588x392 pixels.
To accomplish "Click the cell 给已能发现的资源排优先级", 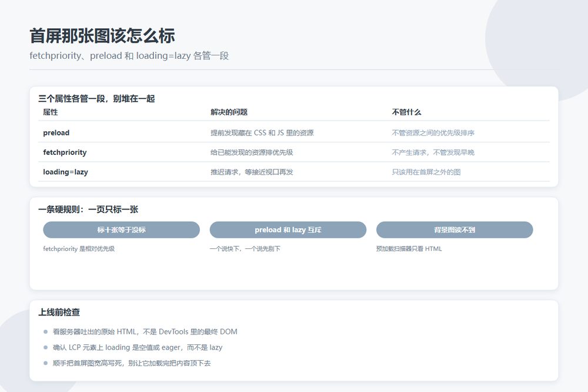I will [x=252, y=152].
